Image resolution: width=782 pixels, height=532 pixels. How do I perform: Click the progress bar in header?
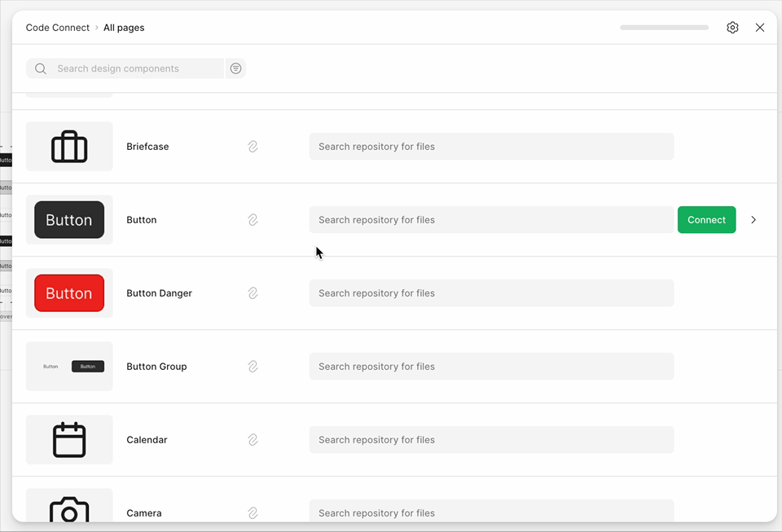click(x=664, y=28)
